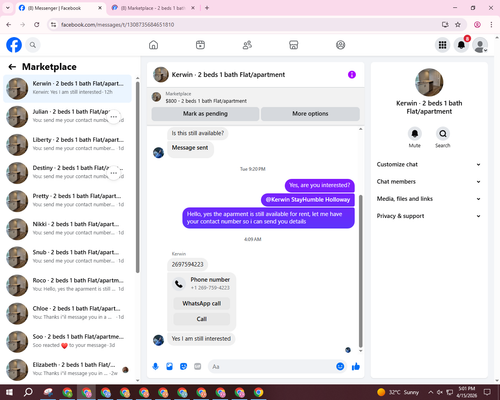The height and width of the screenshot is (400, 500).
Task: Open conversation info purple icon
Action: coord(352,75)
